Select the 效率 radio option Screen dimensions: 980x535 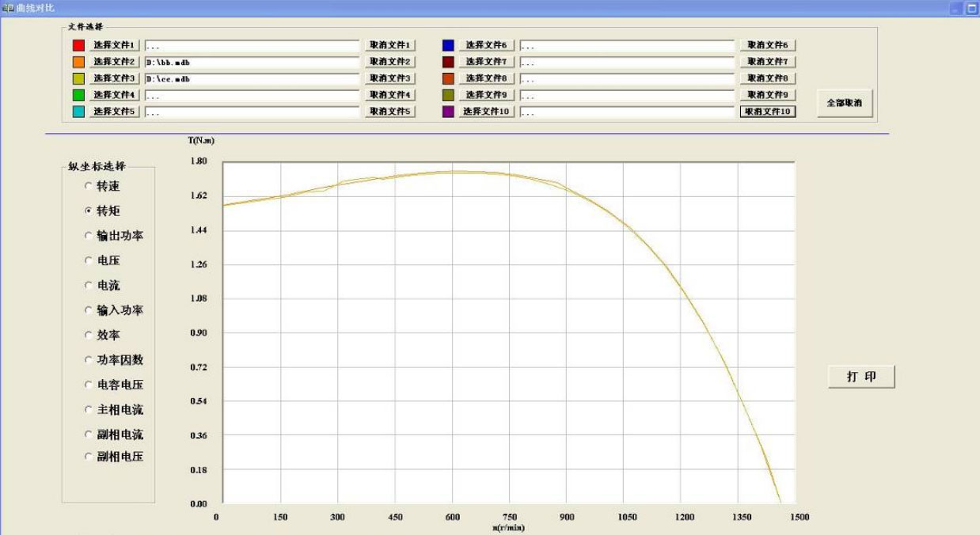click(x=89, y=335)
